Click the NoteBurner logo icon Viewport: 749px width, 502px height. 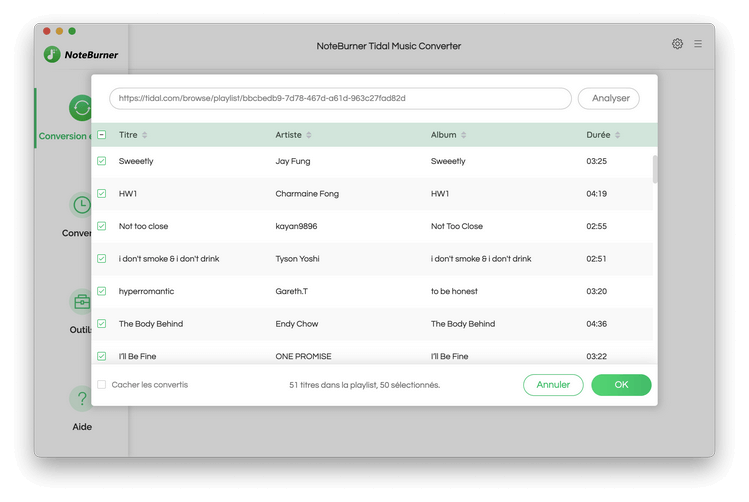click(52, 54)
